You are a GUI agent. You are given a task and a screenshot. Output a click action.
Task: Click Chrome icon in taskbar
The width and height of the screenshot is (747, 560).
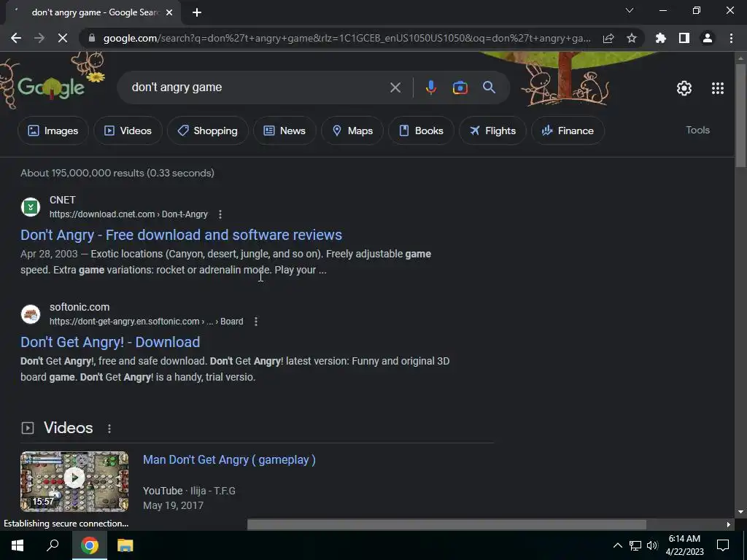(x=89, y=545)
